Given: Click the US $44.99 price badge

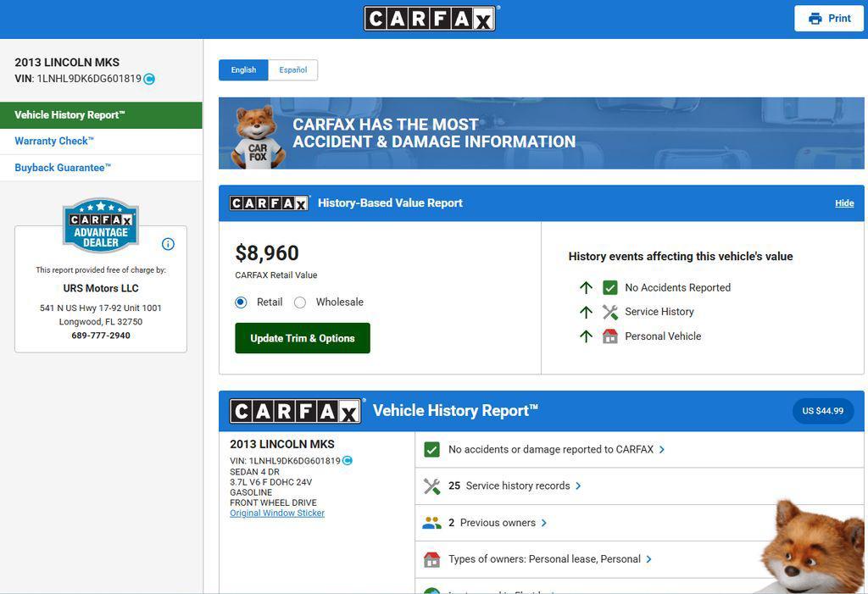Looking at the screenshot, I should [822, 411].
